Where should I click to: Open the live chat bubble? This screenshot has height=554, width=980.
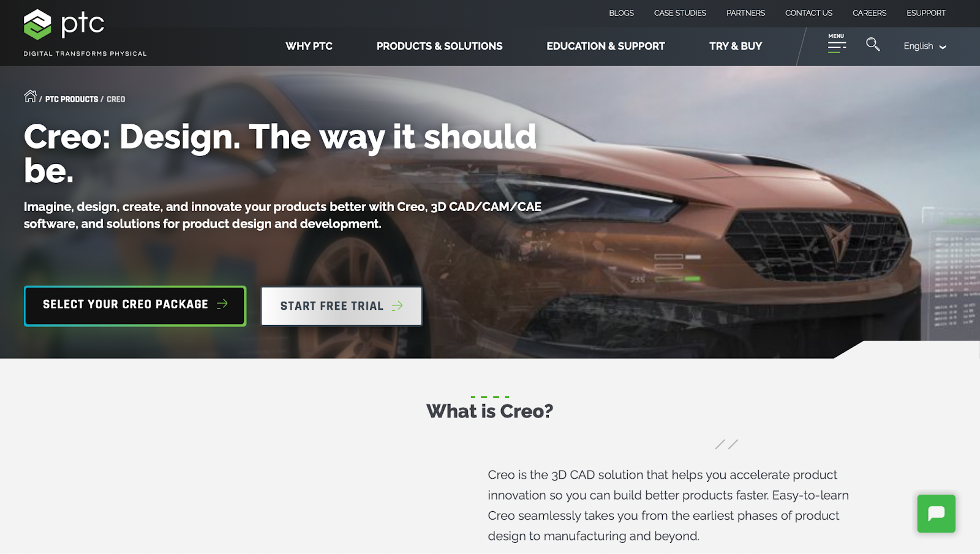pos(936,514)
